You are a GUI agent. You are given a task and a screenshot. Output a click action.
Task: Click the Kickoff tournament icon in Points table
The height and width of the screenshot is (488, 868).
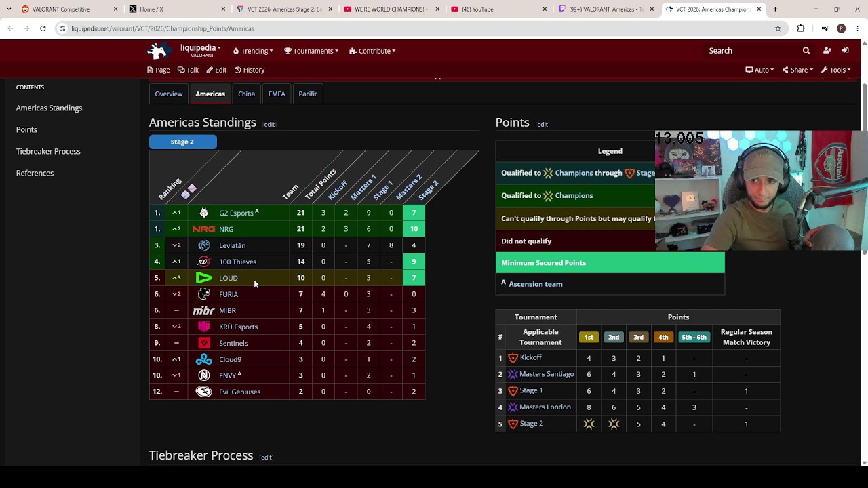[x=513, y=358]
